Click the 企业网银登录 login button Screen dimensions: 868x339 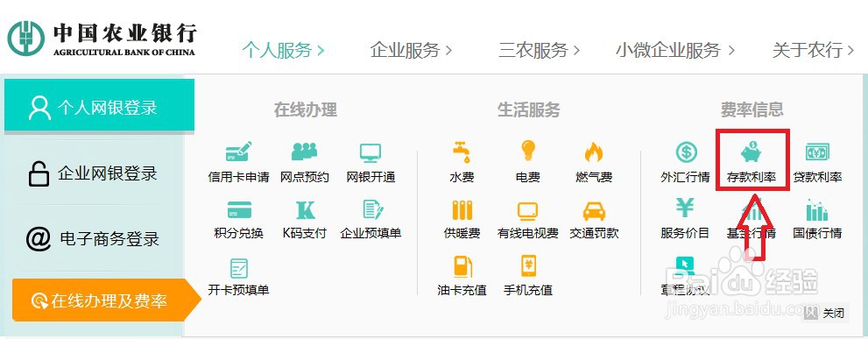coord(93,173)
